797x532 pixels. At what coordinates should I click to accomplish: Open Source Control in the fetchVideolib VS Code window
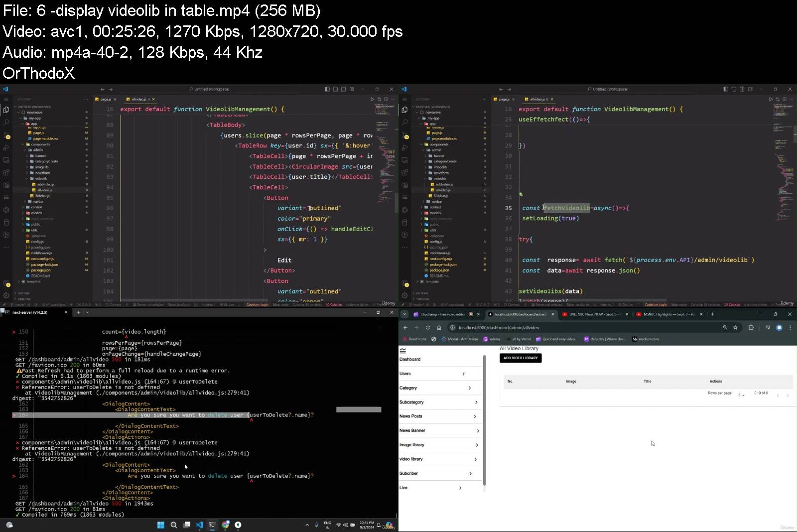(x=405, y=135)
